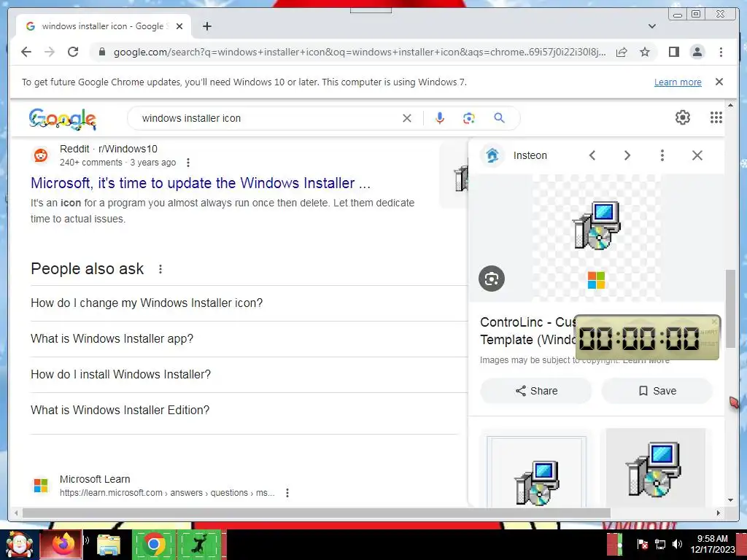Save the previewed image
The height and width of the screenshot is (560, 747).
(x=657, y=391)
